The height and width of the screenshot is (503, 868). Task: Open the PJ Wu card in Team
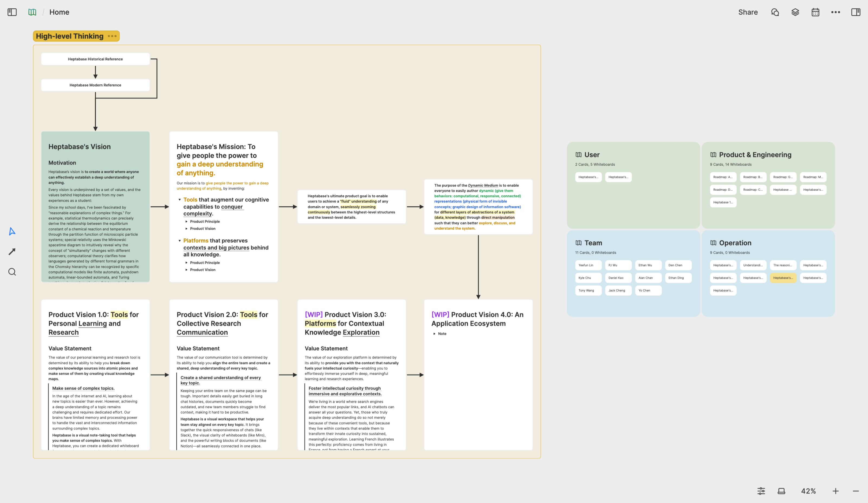click(x=618, y=265)
